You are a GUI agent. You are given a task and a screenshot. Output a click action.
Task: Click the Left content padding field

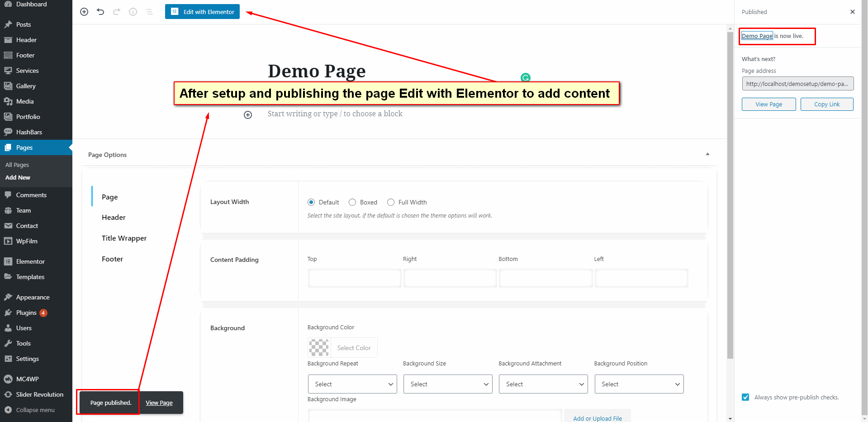coord(641,278)
